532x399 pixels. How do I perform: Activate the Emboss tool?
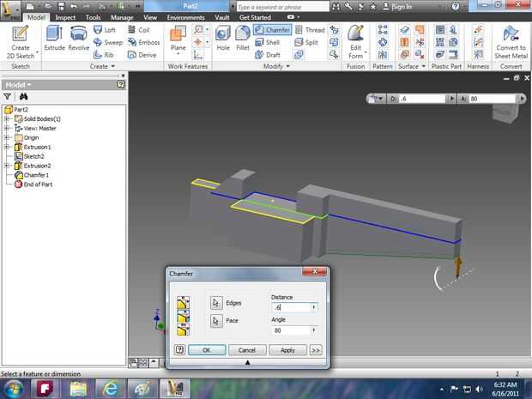tap(143, 42)
